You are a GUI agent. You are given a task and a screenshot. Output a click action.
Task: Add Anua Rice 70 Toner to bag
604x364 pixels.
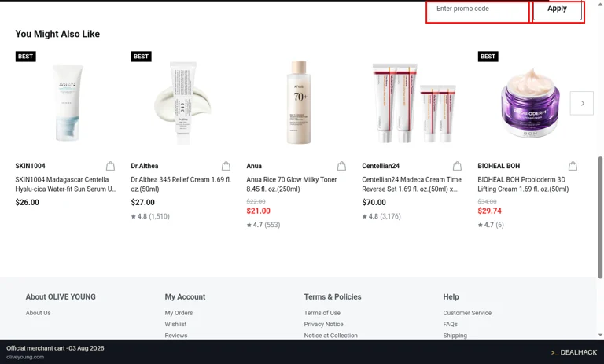pyautogui.click(x=341, y=166)
